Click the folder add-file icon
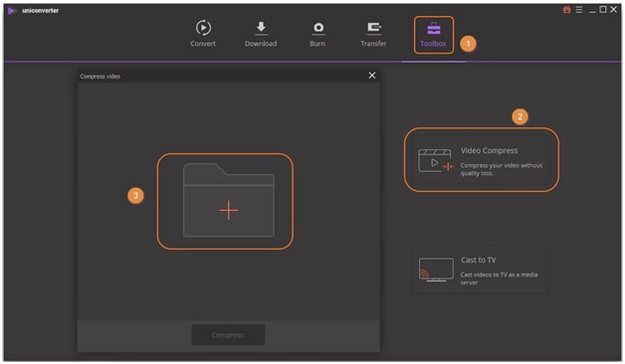 (x=228, y=200)
